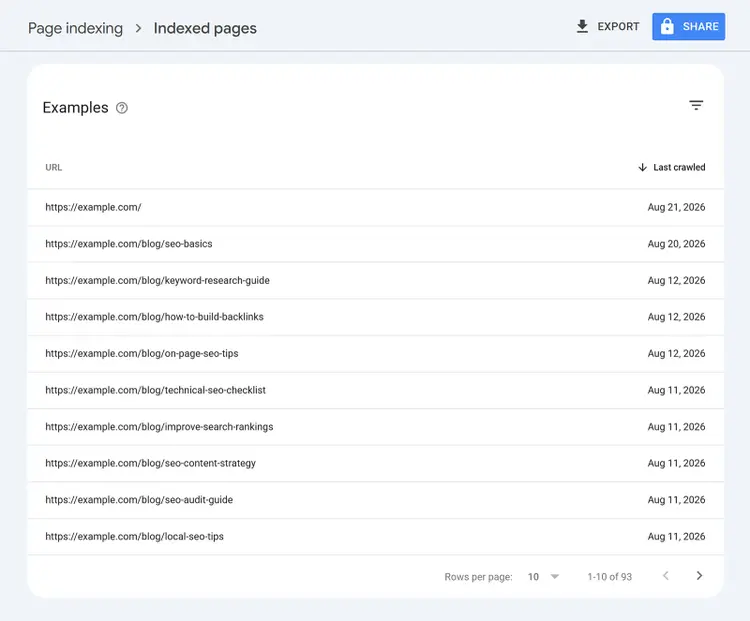Click the SHARE label in blue button
The height and width of the screenshot is (621, 750).
pyautogui.click(x=700, y=26)
